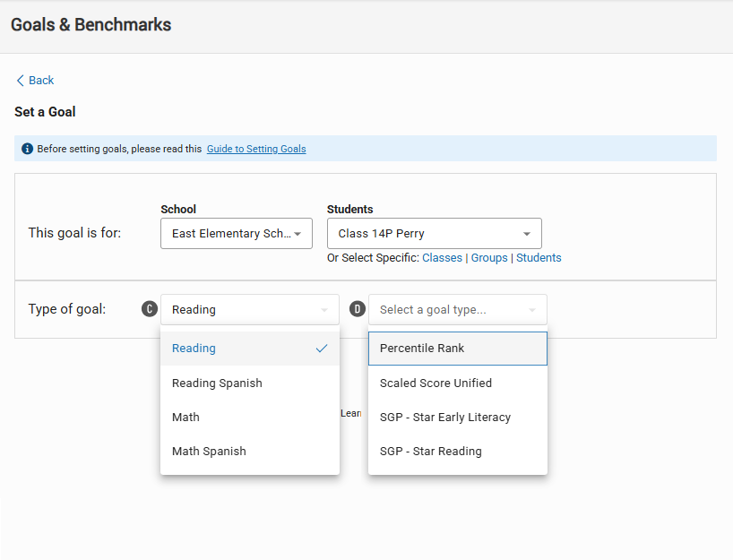Image resolution: width=733 pixels, height=560 pixels.
Task: Select Math Spanish from the subject options
Action: coord(209,451)
